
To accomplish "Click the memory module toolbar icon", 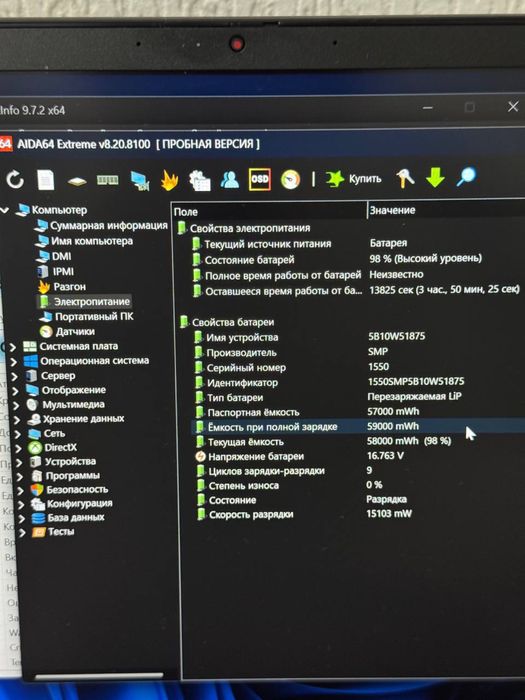I will (108, 180).
